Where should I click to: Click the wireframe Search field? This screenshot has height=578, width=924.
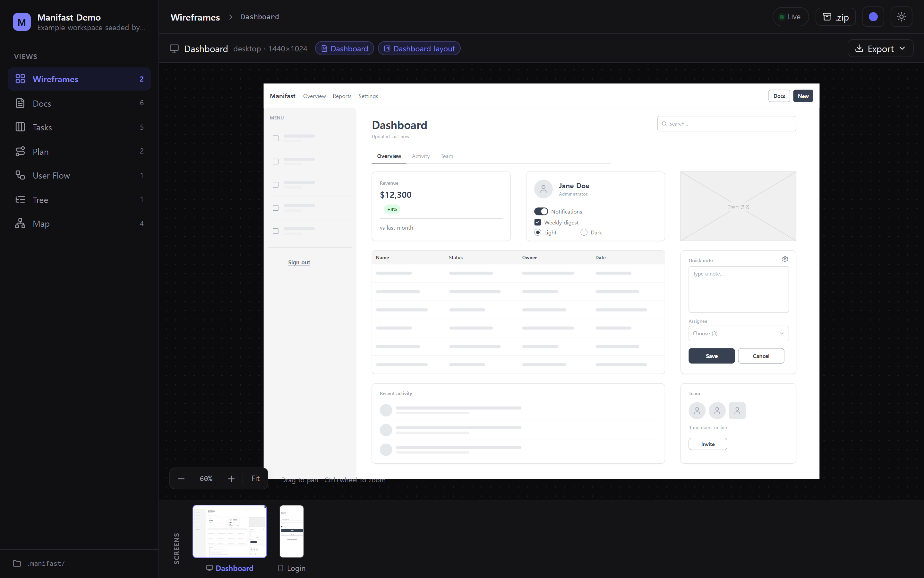(726, 124)
